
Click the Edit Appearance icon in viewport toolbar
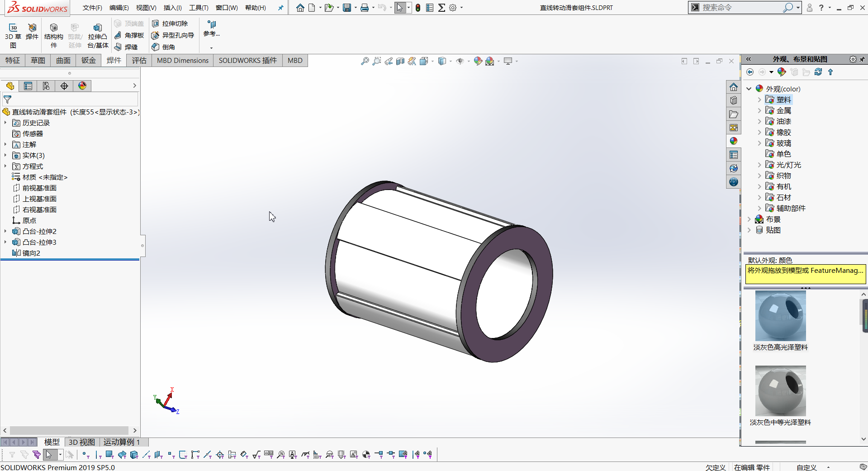coord(478,61)
